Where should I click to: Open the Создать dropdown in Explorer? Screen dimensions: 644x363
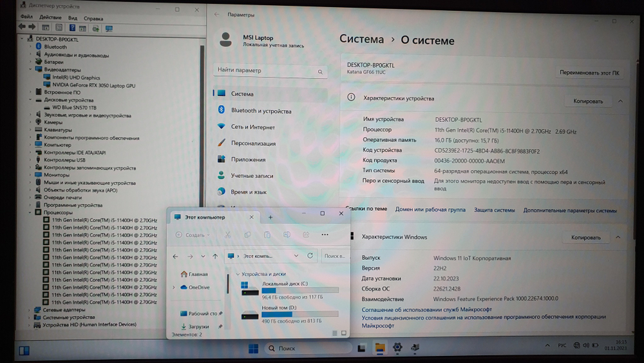coord(193,235)
